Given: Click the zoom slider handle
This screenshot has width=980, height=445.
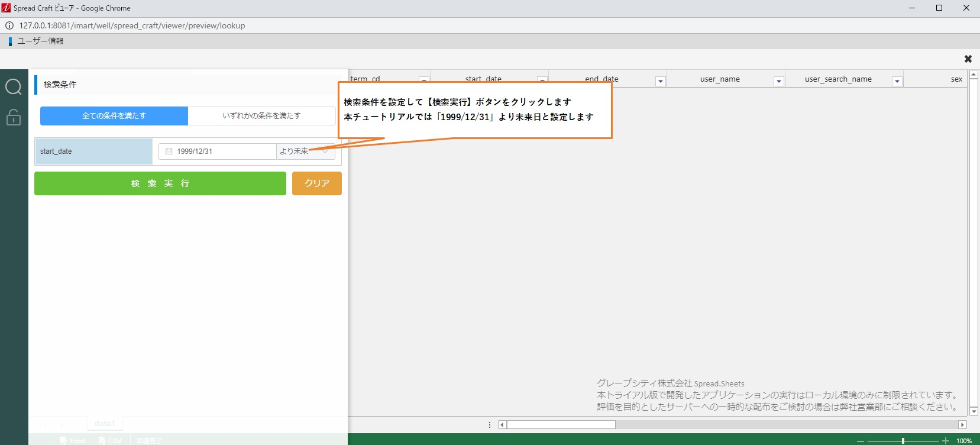Looking at the screenshot, I should [903, 441].
